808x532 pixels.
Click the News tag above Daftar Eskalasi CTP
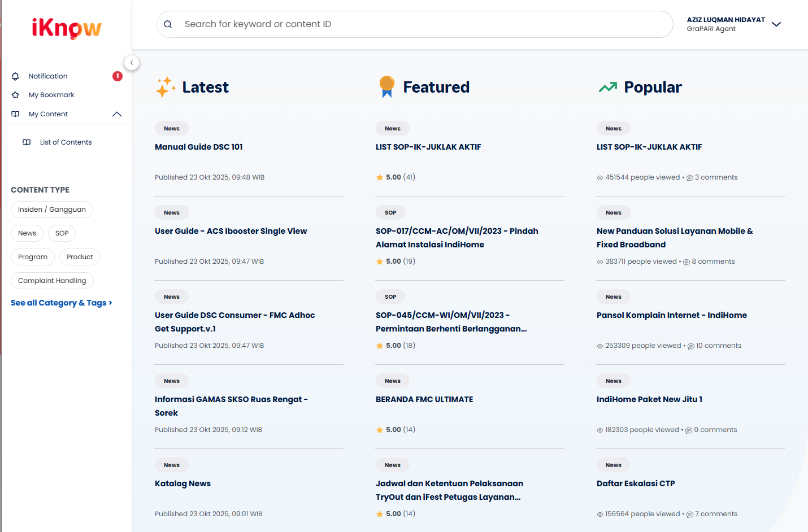(x=614, y=465)
